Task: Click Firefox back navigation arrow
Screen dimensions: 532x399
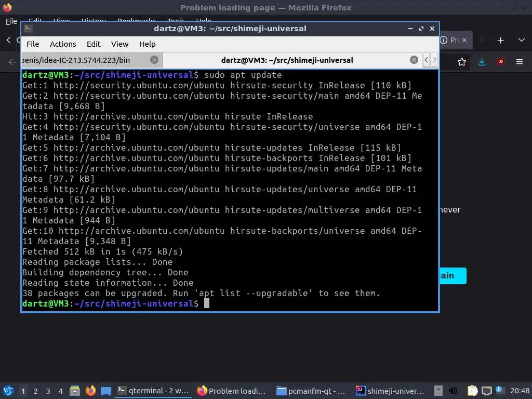Action: point(12,62)
